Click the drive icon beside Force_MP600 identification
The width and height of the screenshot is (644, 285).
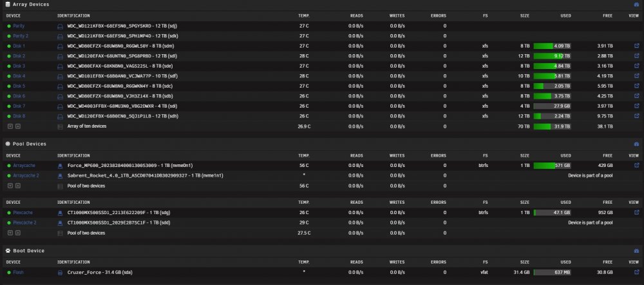click(60, 166)
